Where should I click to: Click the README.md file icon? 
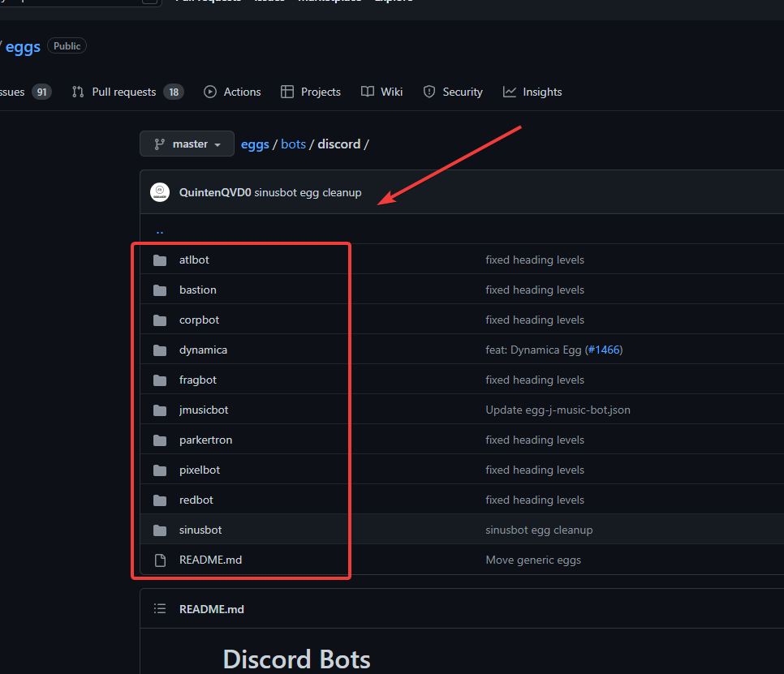(160, 560)
